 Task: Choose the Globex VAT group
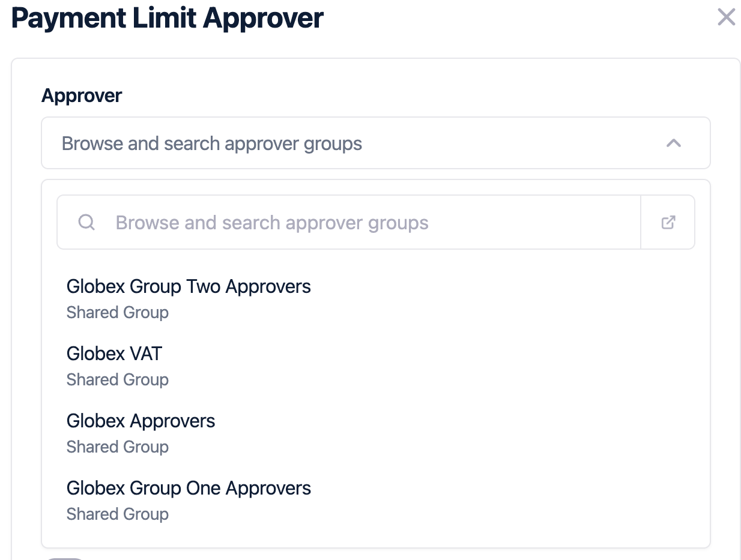point(114,354)
